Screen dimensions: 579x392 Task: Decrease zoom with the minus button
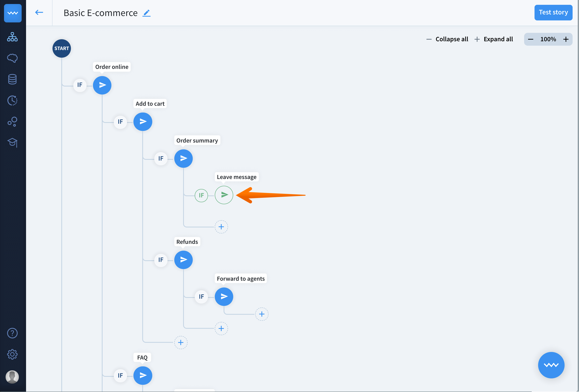(531, 39)
